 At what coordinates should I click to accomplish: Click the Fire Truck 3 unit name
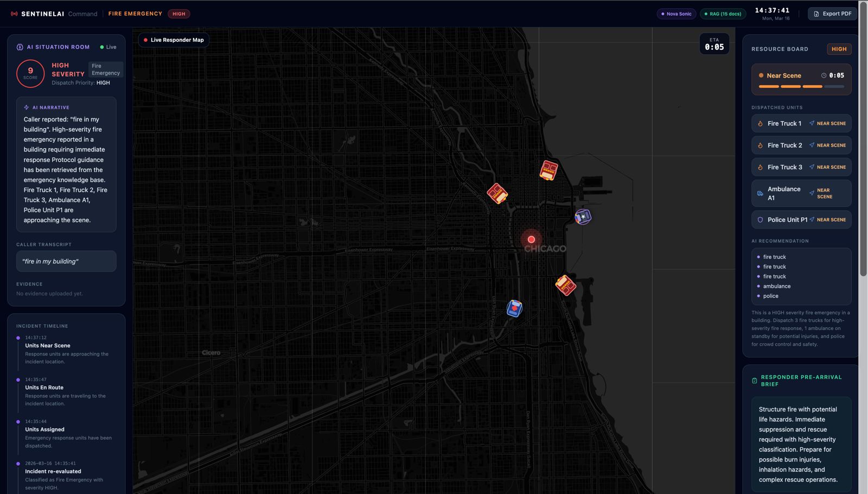[784, 167]
